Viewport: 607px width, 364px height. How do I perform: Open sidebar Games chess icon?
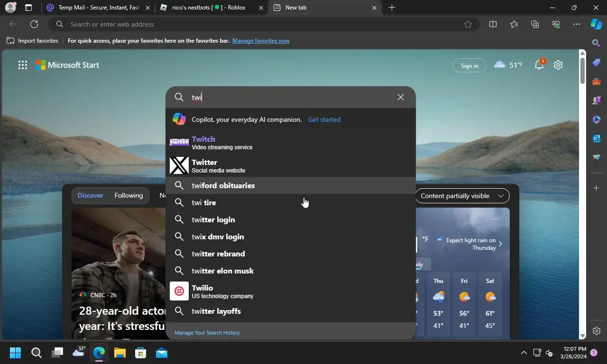(x=597, y=100)
